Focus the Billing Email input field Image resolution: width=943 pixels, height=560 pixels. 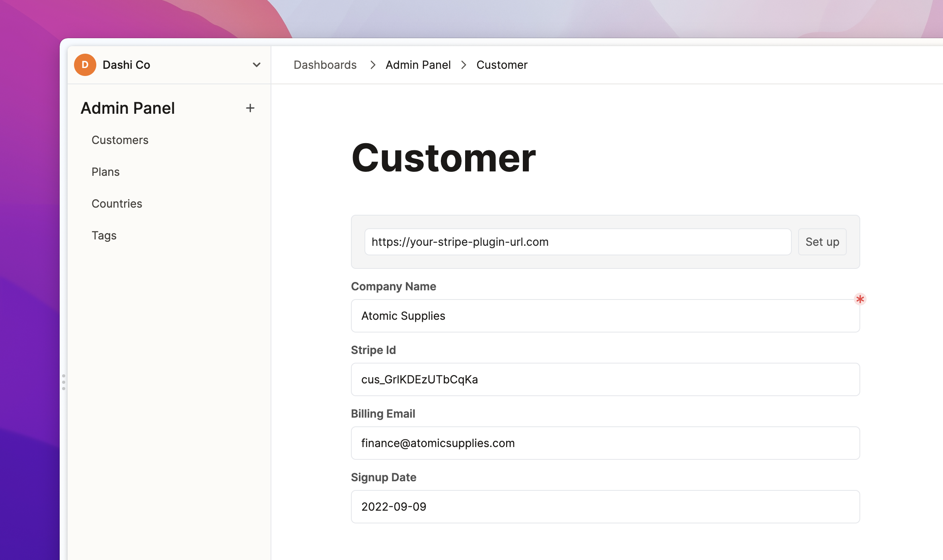(605, 443)
